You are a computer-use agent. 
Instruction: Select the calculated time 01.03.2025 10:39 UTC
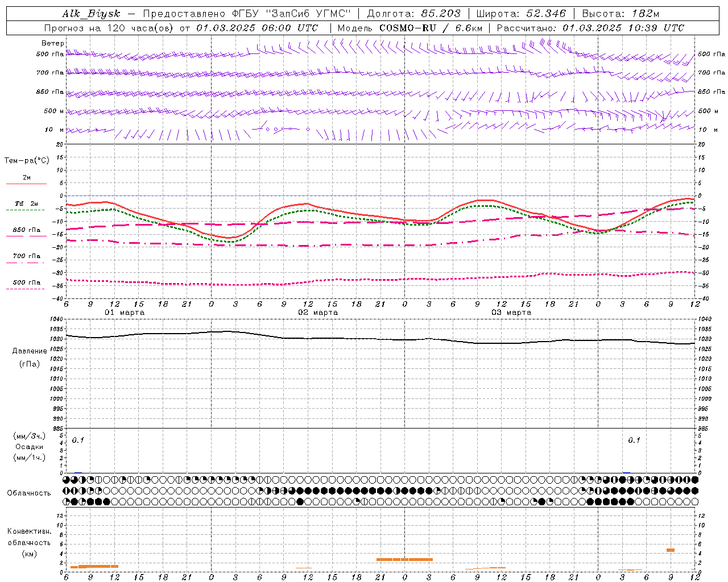coord(623,28)
